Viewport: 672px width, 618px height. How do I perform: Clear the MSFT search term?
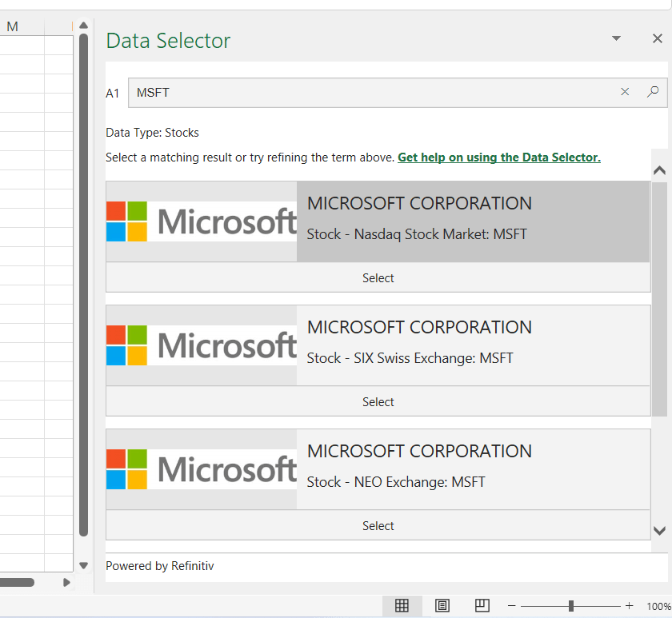625,92
